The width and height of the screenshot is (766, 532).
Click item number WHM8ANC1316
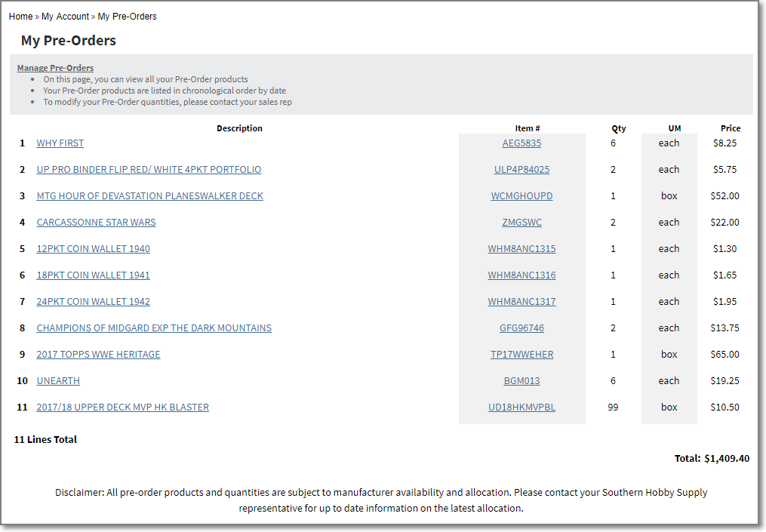(x=521, y=275)
